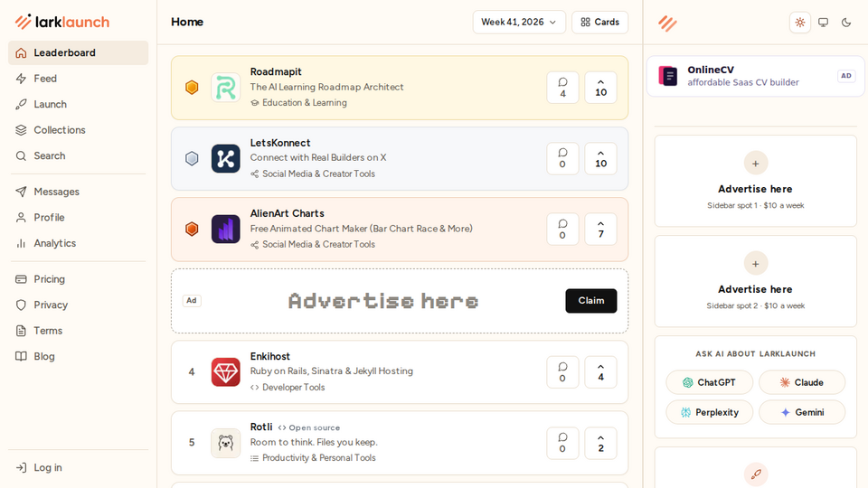Viewport: 868px width, 488px height.
Task: Ask Gemini about larklaunch
Action: pyautogui.click(x=802, y=412)
